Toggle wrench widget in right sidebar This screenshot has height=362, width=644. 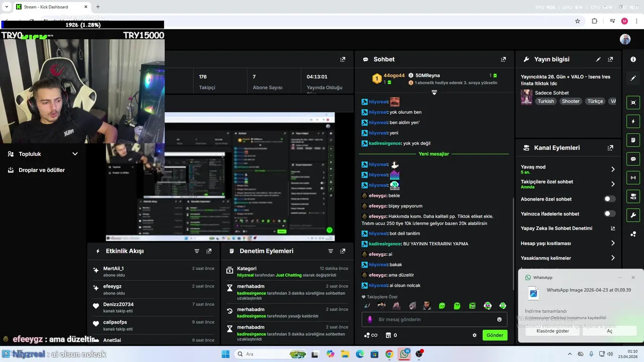click(633, 215)
